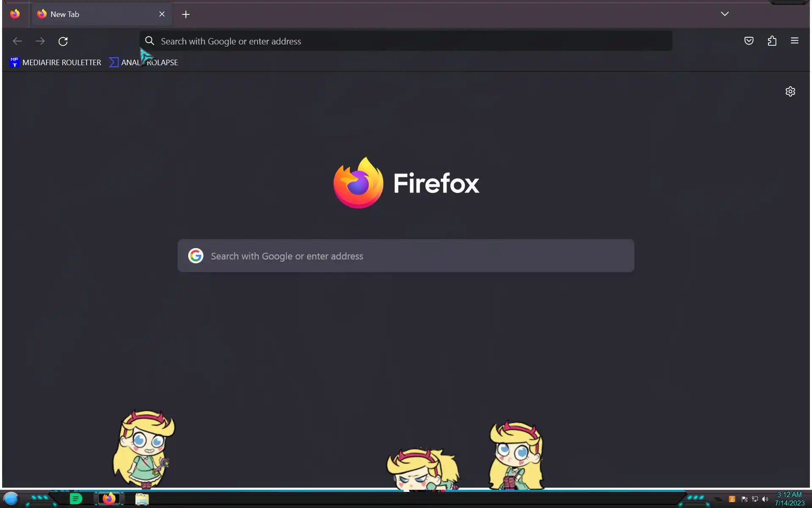Open the Extensions puzzle-piece icon
This screenshot has width=812, height=508.
pos(772,41)
